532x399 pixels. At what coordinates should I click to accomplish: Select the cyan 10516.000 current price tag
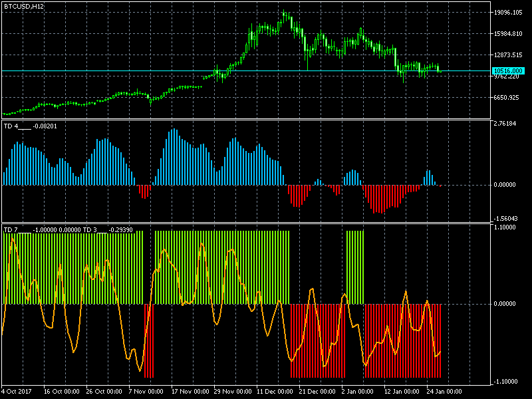[x=508, y=70]
